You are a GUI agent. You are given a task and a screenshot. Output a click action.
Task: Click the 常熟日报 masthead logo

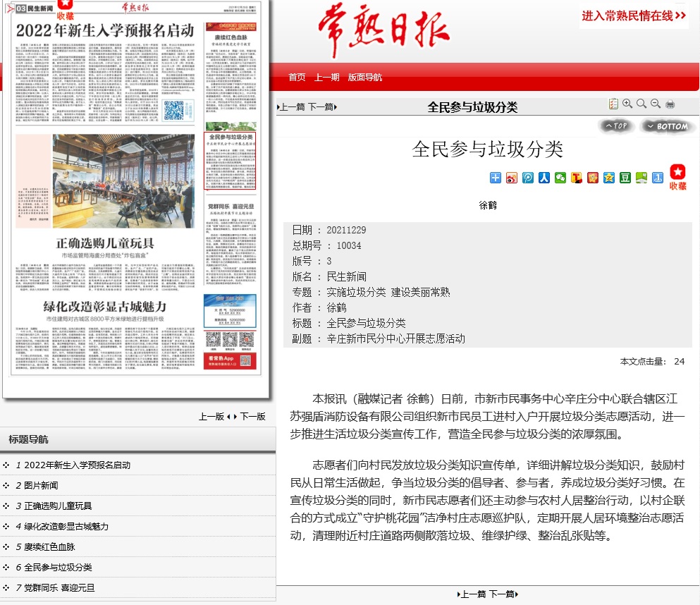(x=383, y=30)
